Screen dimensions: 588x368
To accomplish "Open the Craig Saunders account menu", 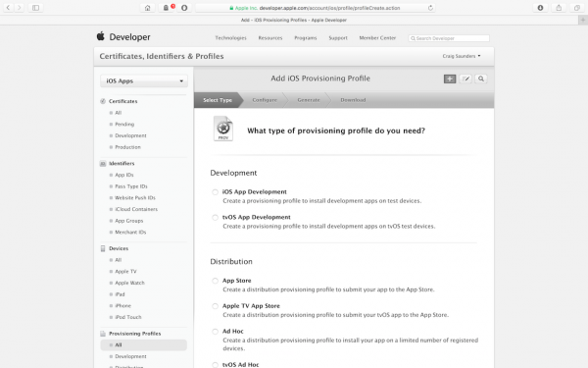I will 462,56.
